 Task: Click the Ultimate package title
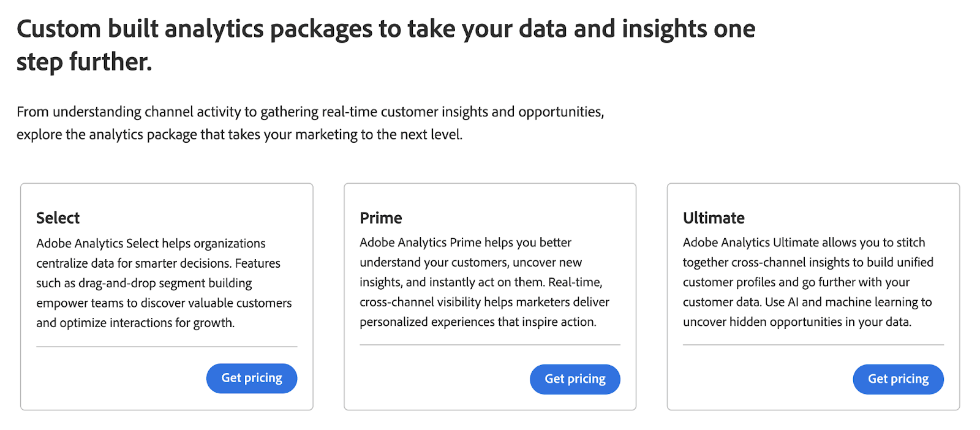click(x=713, y=217)
